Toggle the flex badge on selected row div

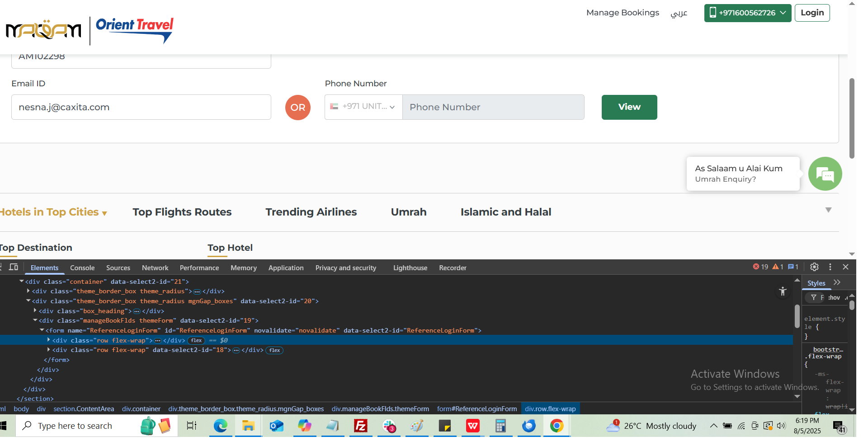(196, 341)
